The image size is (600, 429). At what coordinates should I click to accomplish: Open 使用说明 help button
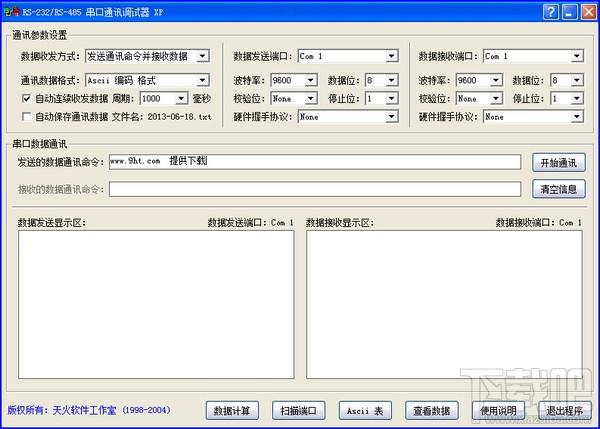point(498,411)
